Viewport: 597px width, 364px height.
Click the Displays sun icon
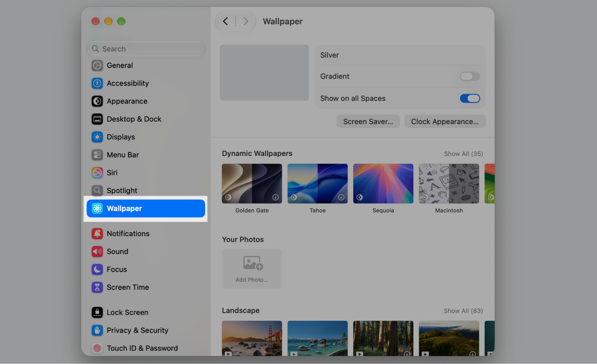tap(97, 137)
